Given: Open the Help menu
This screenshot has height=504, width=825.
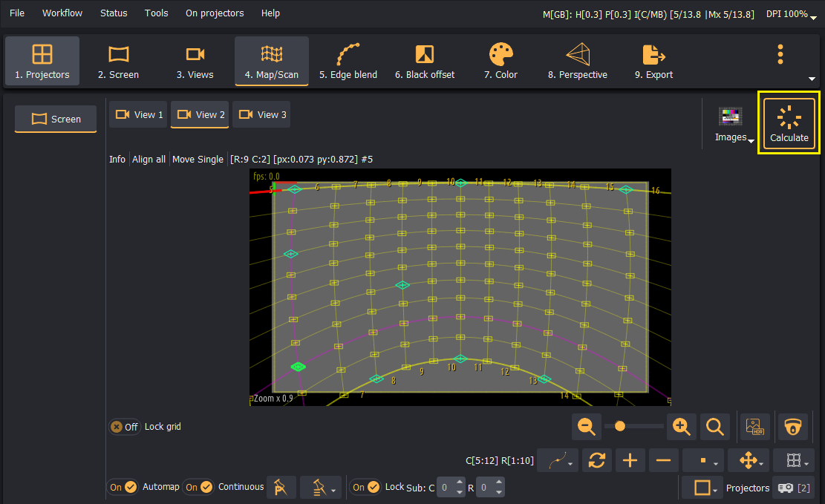Looking at the screenshot, I should coord(270,13).
